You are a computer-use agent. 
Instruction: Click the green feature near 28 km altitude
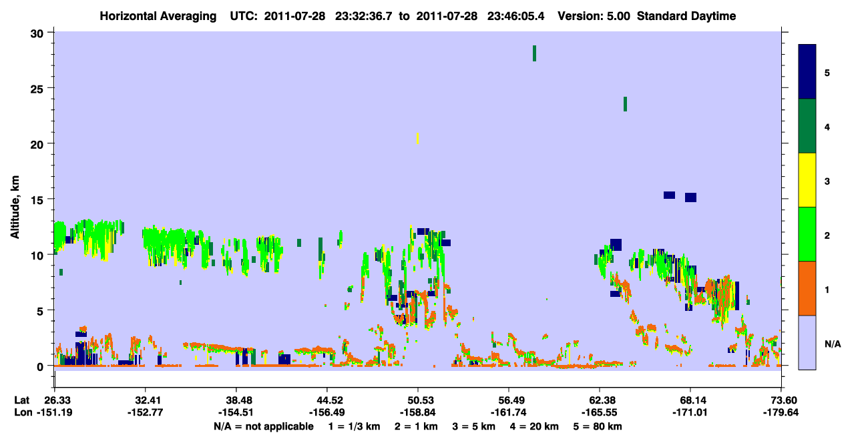[534, 53]
